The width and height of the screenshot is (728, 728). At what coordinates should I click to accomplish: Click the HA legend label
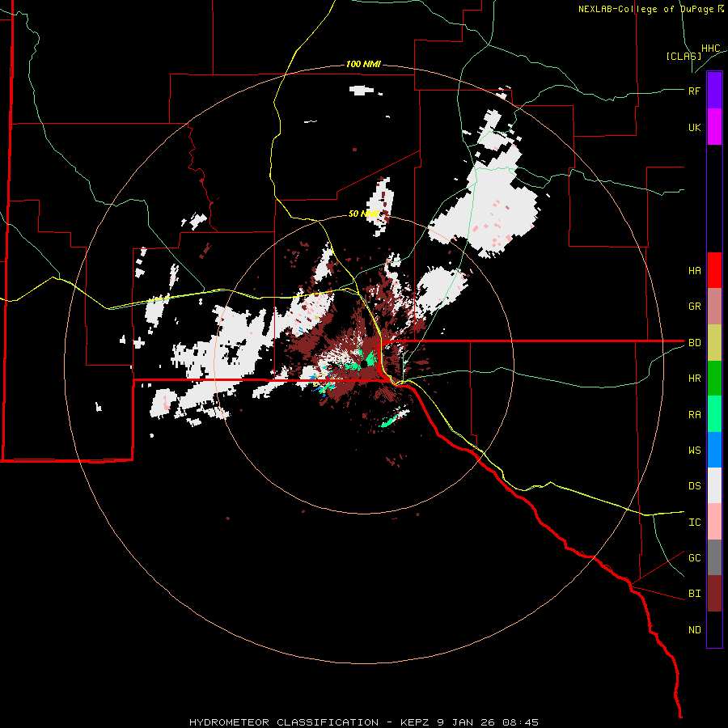click(x=694, y=271)
